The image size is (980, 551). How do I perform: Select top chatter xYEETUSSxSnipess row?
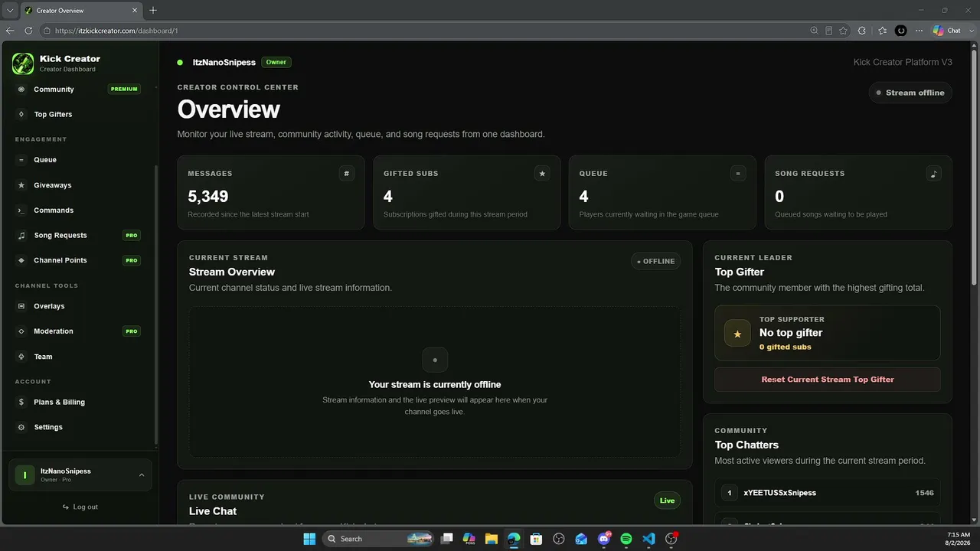click(x=828, y=493)
